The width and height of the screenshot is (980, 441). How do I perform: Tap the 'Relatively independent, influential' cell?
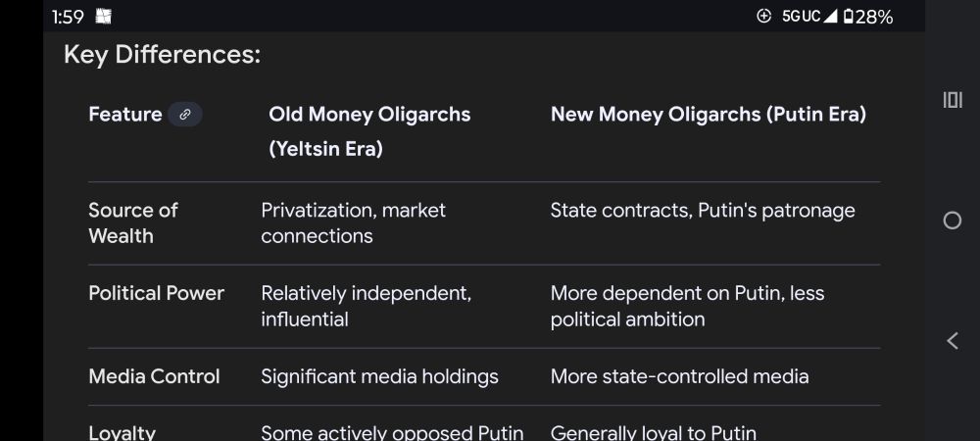pyautogui.click(x=367, y=306)
